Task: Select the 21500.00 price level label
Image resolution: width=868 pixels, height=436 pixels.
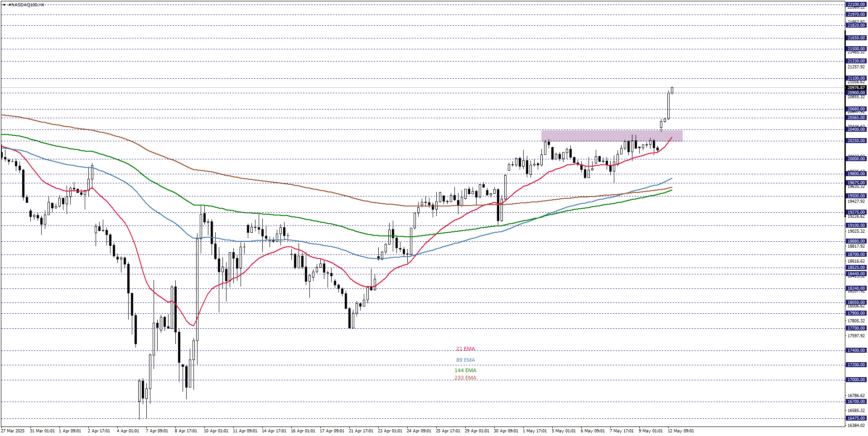Action: tap(856, 49)
